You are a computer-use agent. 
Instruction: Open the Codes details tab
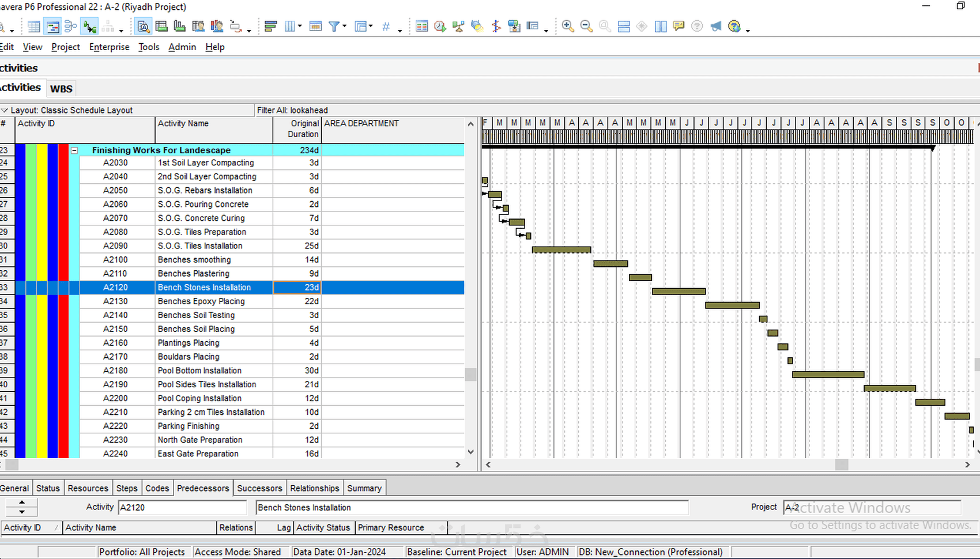[157, 488]
